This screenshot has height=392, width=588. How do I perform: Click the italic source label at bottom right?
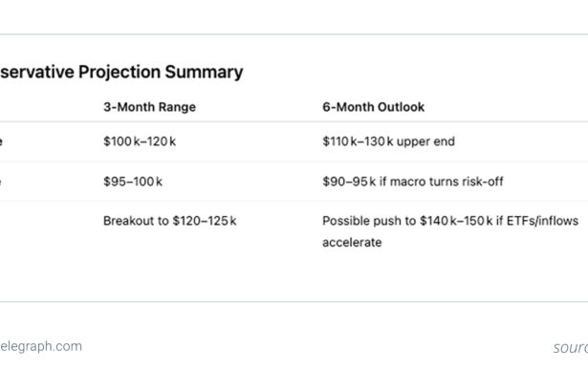570,348
